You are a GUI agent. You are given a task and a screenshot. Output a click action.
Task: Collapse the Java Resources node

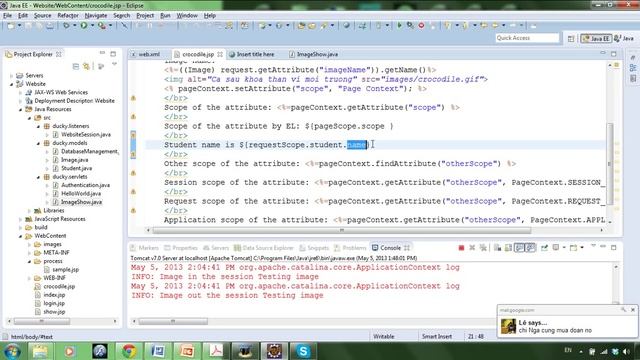pos(20,109)
